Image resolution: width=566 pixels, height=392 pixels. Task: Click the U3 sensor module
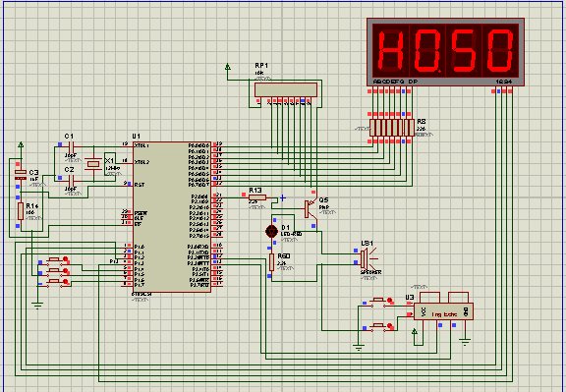coord(443,310)
